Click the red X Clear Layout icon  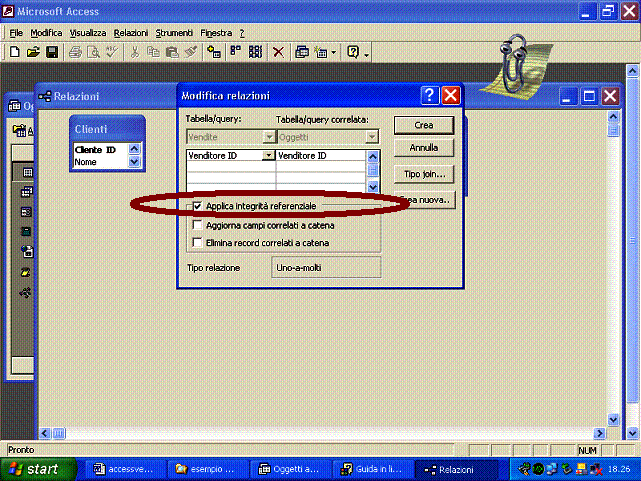tap(278, 52)
